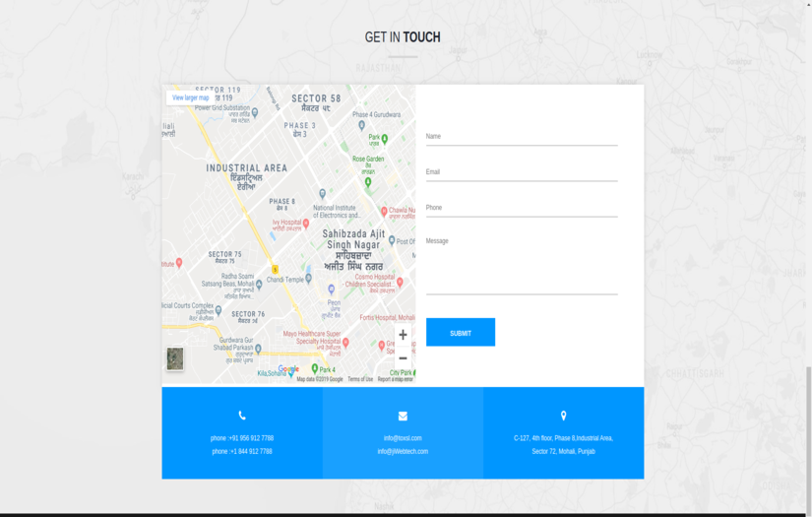This screenshot has height=517, width=812.
Task: Click the Google logo on map
Action: coord(288,369)
